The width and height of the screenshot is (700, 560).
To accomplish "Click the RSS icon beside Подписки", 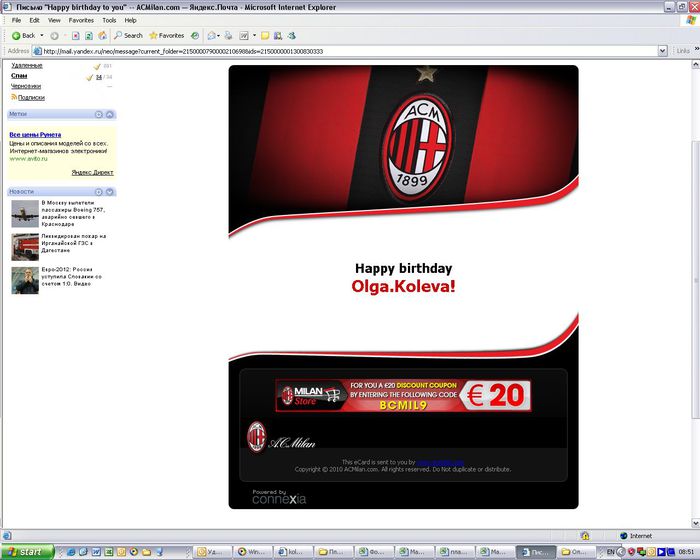I will pyautogui.click(x=14, y=97).
